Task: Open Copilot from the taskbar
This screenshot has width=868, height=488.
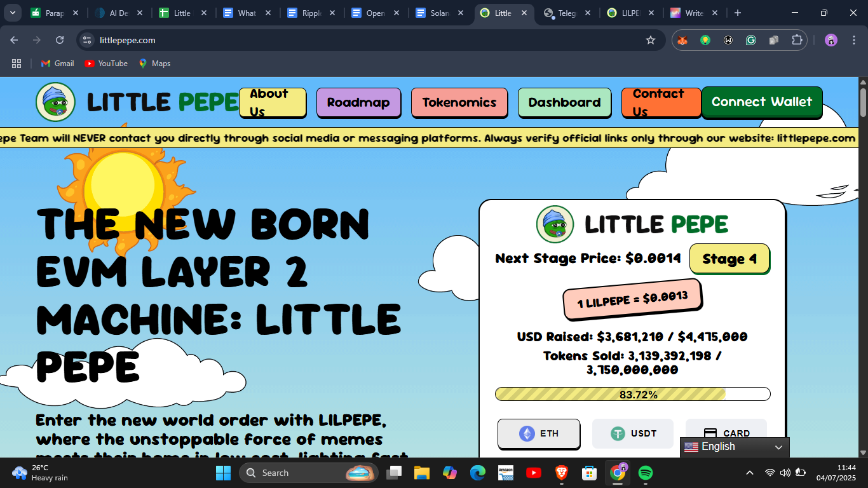Action: pyautogui.click(x=450, y=473)
